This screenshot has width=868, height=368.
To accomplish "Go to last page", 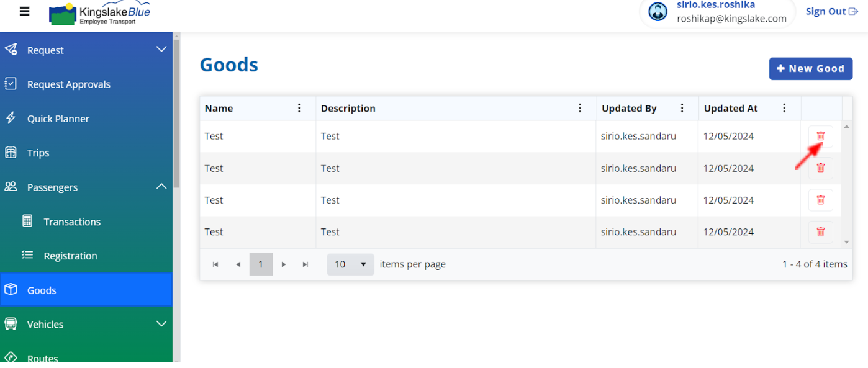I will click(x=305, y=264).
